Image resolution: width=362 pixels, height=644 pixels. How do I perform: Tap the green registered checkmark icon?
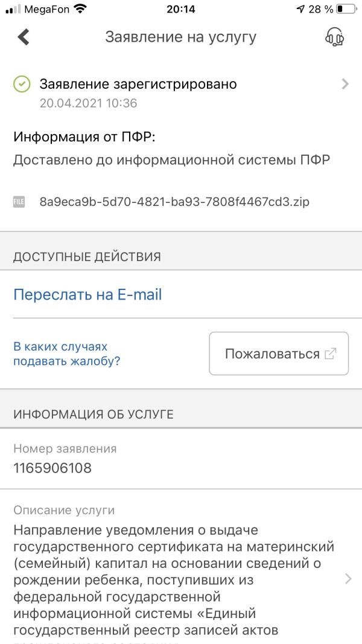coord(22,85)
